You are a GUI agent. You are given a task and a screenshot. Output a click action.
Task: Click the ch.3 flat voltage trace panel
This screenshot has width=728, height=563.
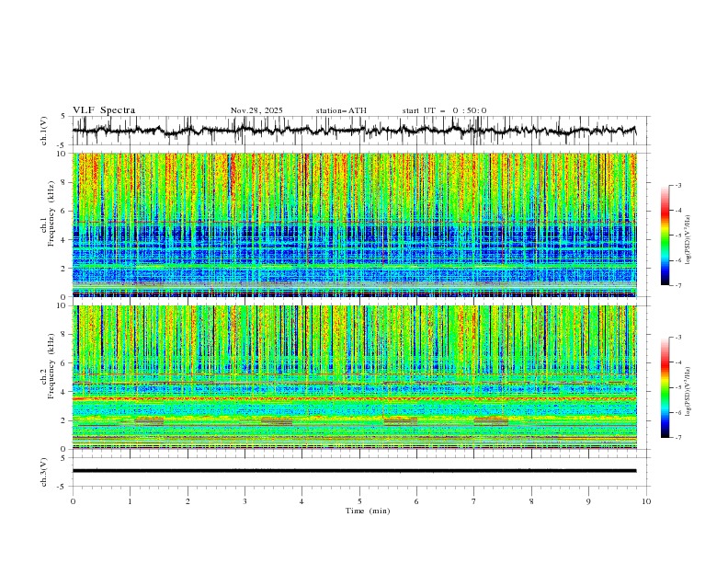point(360,472)
